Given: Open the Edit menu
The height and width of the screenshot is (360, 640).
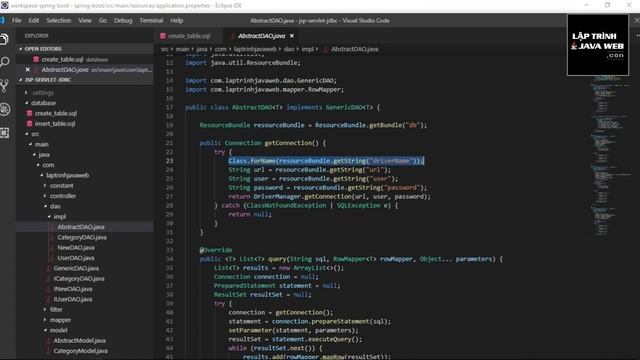Looking at the screenshot, I should tap(34, 20).
